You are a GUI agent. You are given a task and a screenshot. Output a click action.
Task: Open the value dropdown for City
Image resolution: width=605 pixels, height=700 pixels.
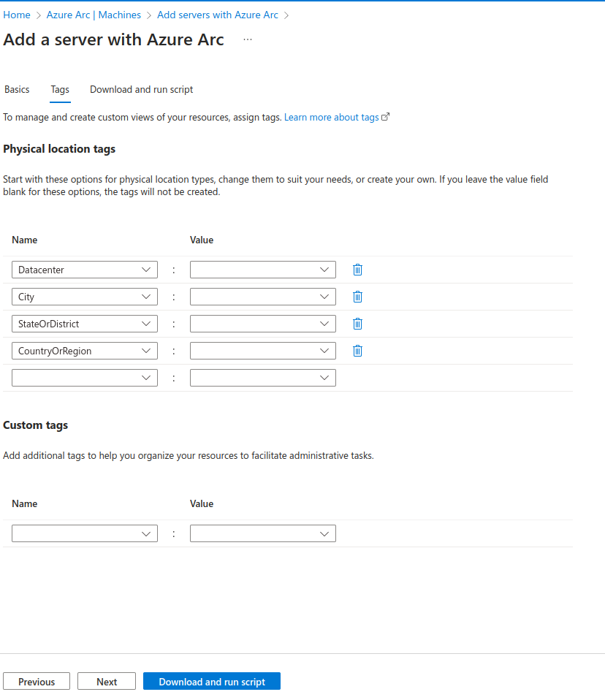tap(262, 297)
